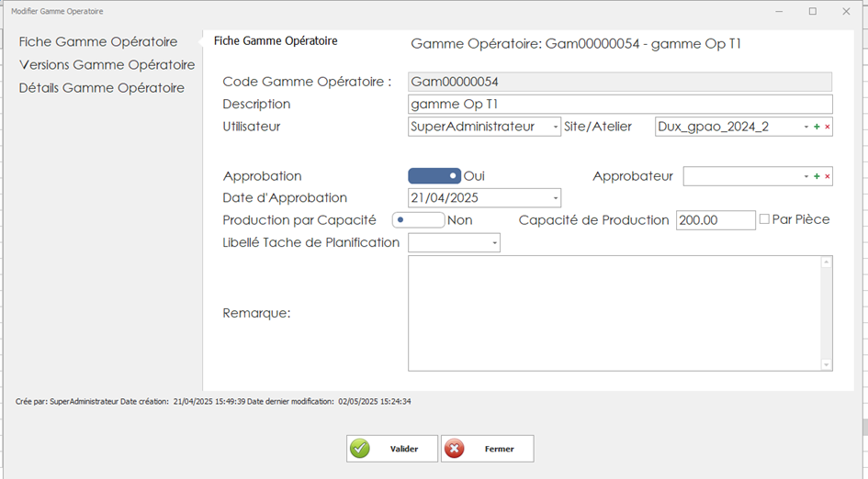Select the Fiche Gamme Opératoire sidebar tab
This screenshot has width=868, height=479.
(98, 42)
